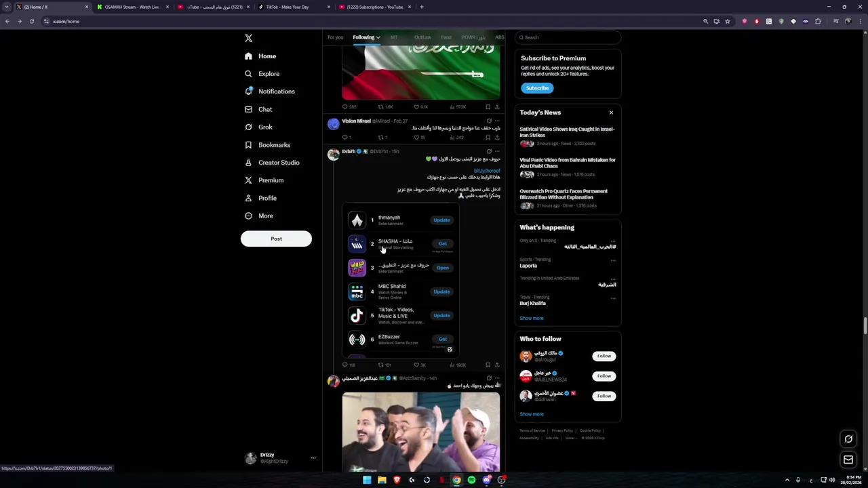Viewport: 868px width, 488px height.
Task: Open the laughing men image in AzizSamily post
Action: point(421,432)
